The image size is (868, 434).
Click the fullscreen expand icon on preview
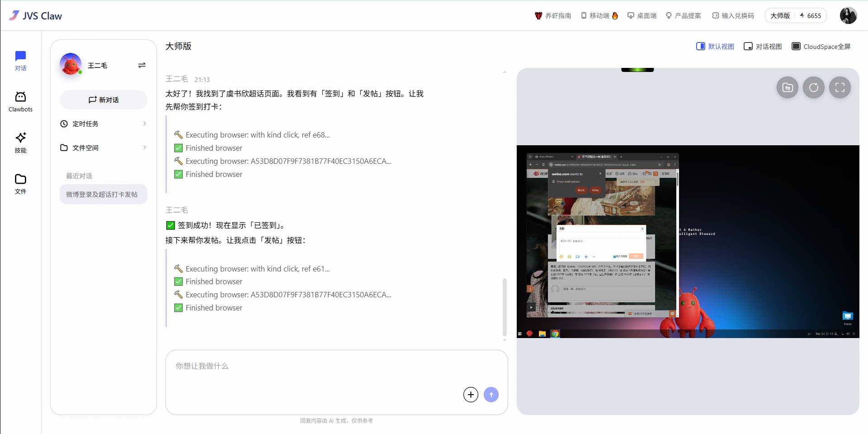pyautogui.click(x=840, y=88)
